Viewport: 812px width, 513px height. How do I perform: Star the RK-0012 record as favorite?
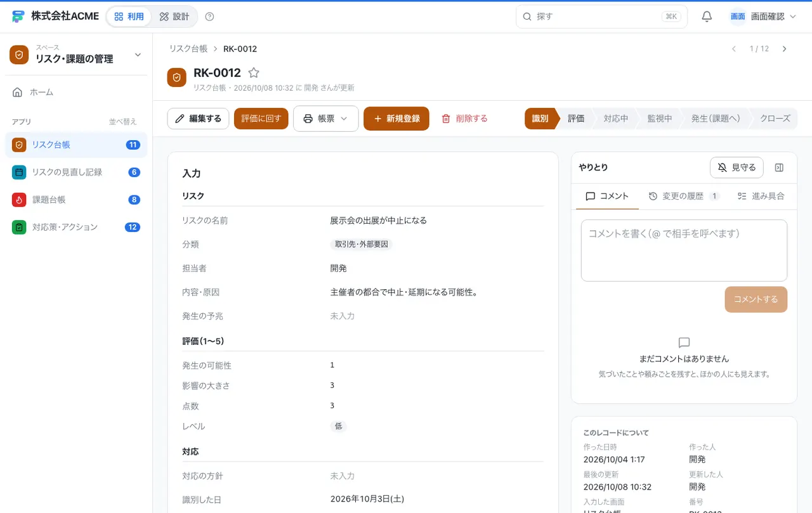254,72
